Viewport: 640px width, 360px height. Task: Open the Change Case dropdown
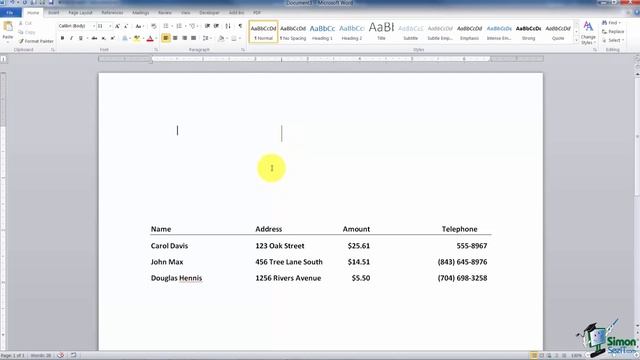pos(139,26)
